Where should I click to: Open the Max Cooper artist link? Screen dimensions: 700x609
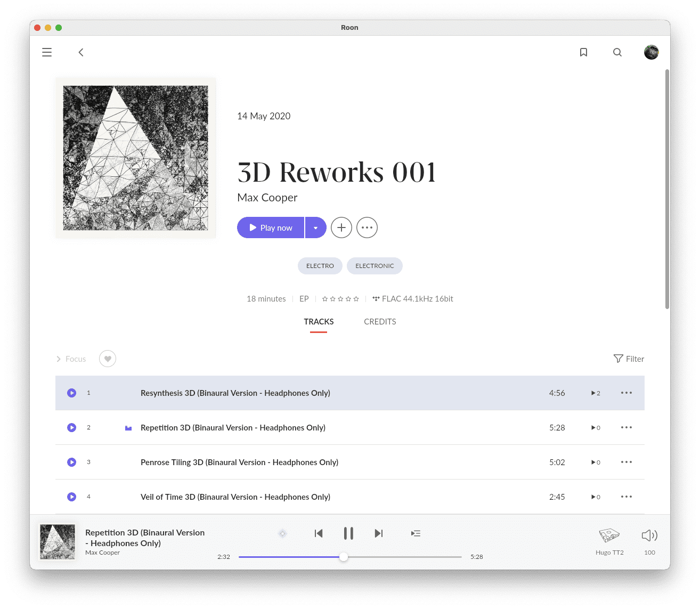pyautogui.click(x=267, y=198)
